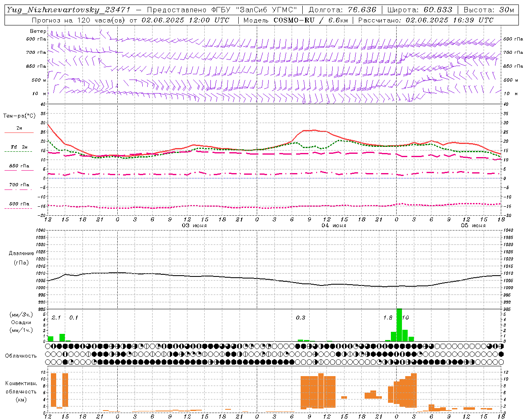
Task: Click the 'Облачность' cloud cover label
Action: click(x=21, y=356)
